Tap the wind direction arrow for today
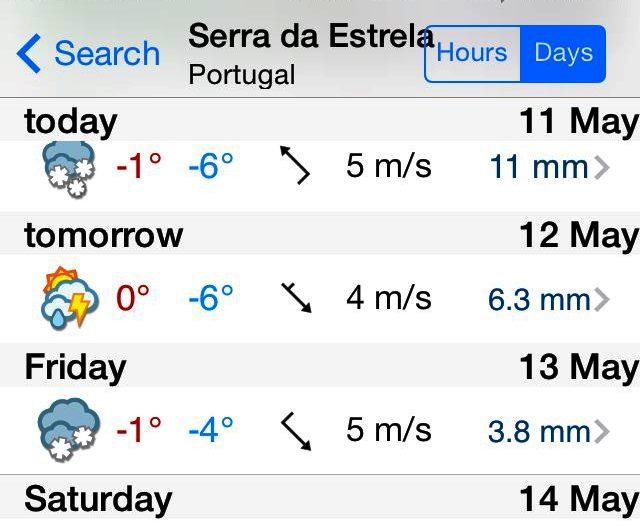 pyautogui.click(x=295, y=165)
